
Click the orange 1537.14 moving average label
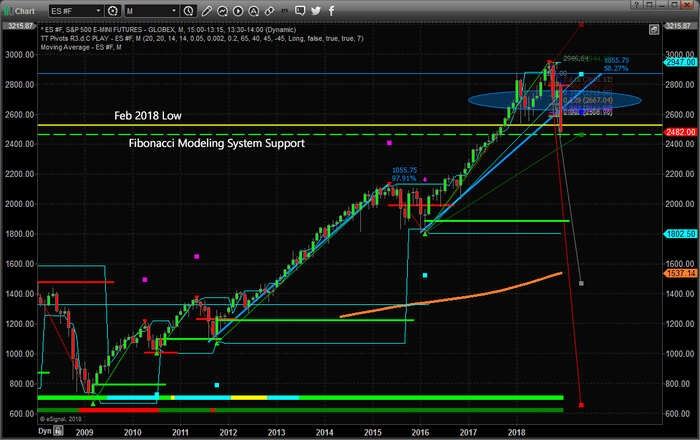pos(680,273)
